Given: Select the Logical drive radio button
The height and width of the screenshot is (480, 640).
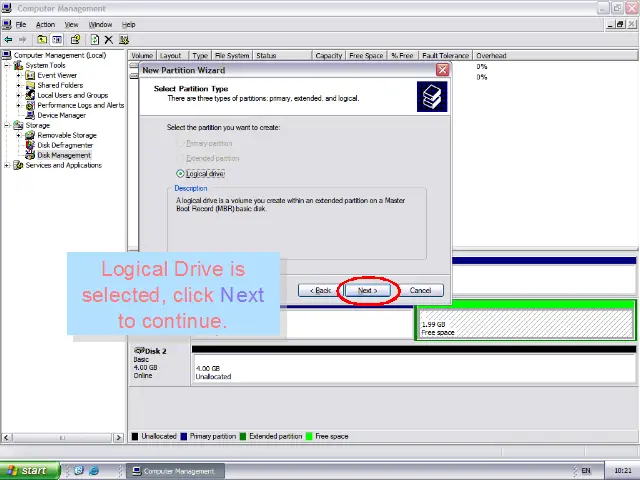Looking at the screenshot, I should click(x=180, y=174).
